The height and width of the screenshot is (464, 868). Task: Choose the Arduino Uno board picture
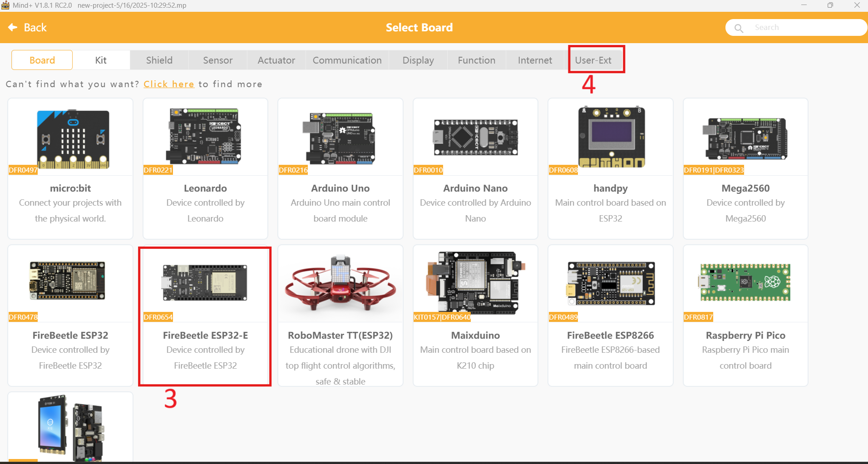[339, 138]
